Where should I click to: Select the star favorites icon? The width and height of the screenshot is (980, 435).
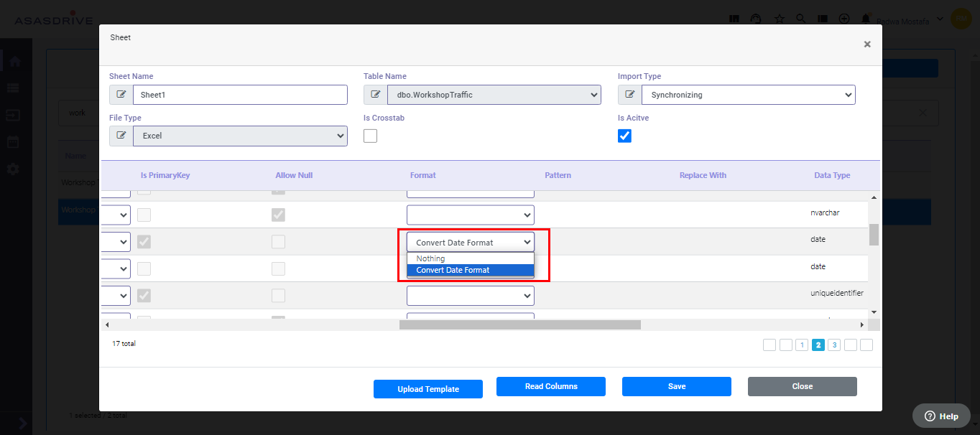click(x=779, y=19)
